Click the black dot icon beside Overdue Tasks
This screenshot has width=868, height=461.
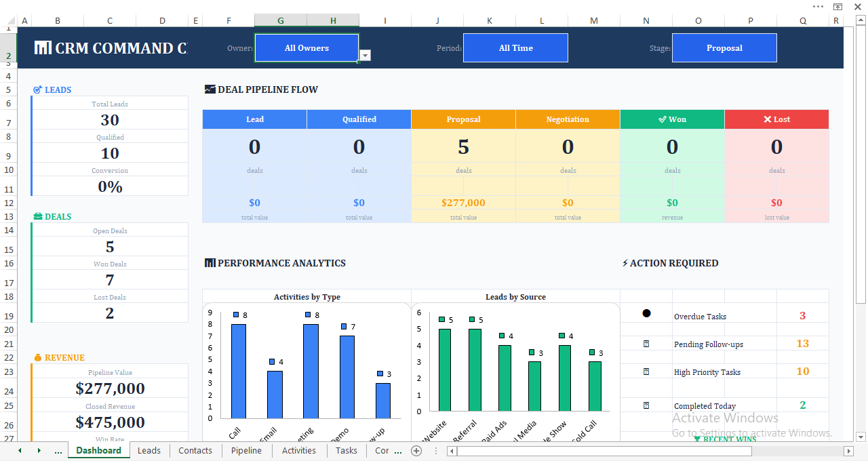click(x=646, y=313)
